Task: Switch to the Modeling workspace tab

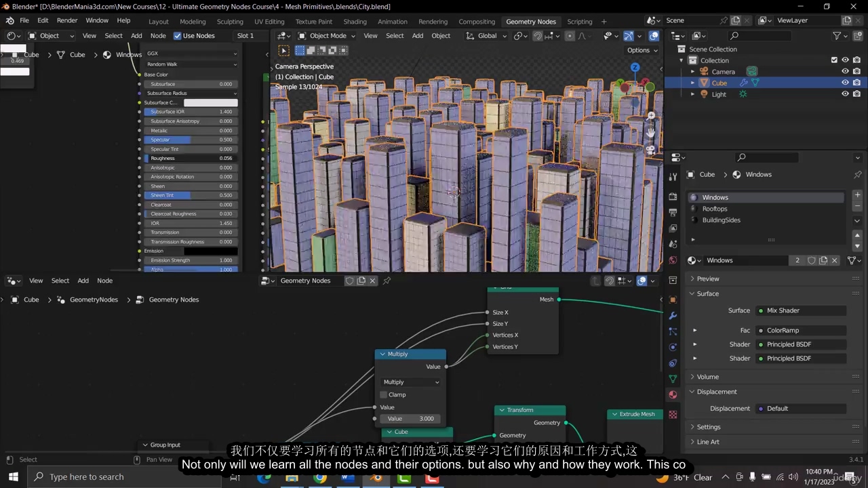Action: 193,22
